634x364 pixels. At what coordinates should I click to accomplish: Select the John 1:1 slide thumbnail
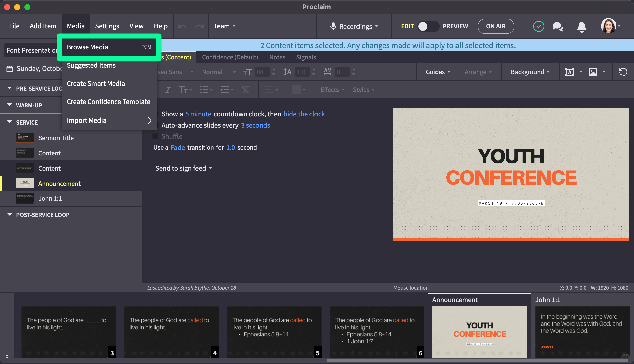[x=582, y=332]
